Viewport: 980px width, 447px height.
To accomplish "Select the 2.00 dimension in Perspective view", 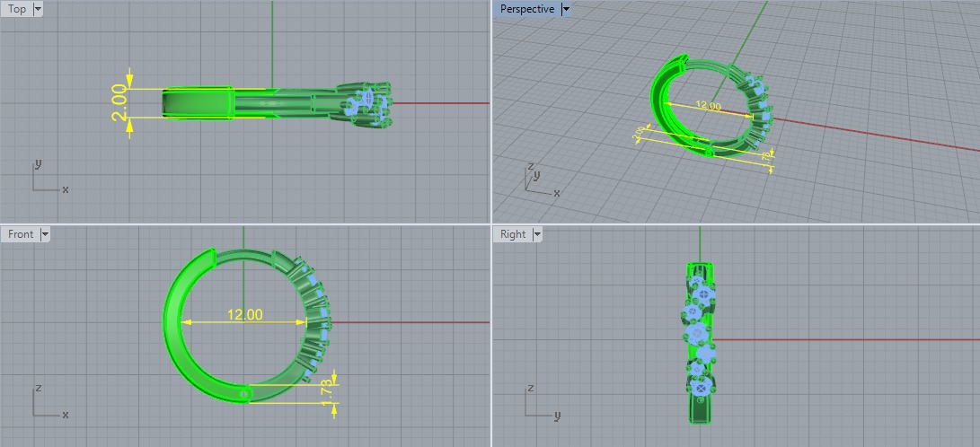I will point(638,133).
